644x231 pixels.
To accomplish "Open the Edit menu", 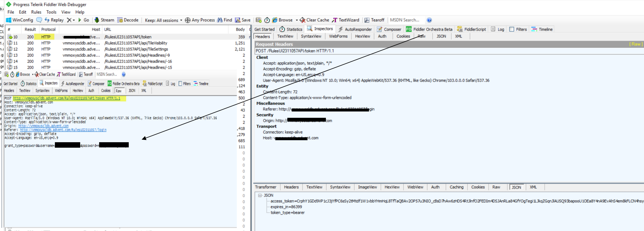I will [22, 12].
